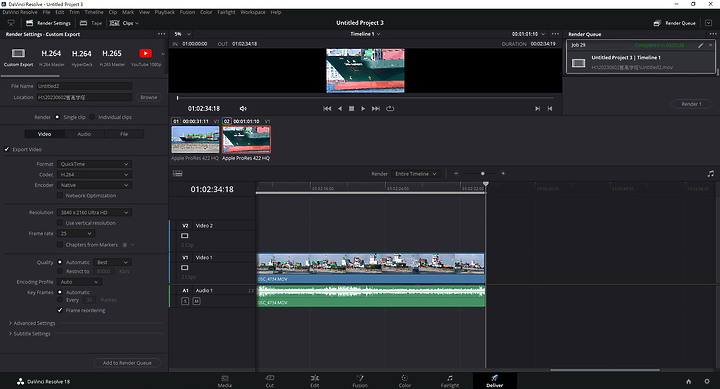720x389 pixels.
Task: Mute viewer audio speaker icon
Action: 243,108
